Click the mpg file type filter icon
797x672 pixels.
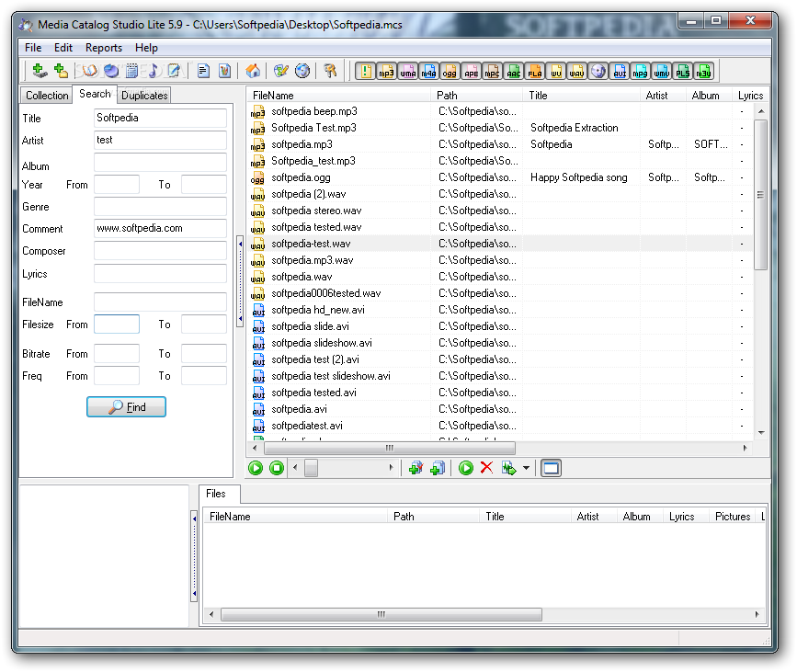[x=641, y=71]
